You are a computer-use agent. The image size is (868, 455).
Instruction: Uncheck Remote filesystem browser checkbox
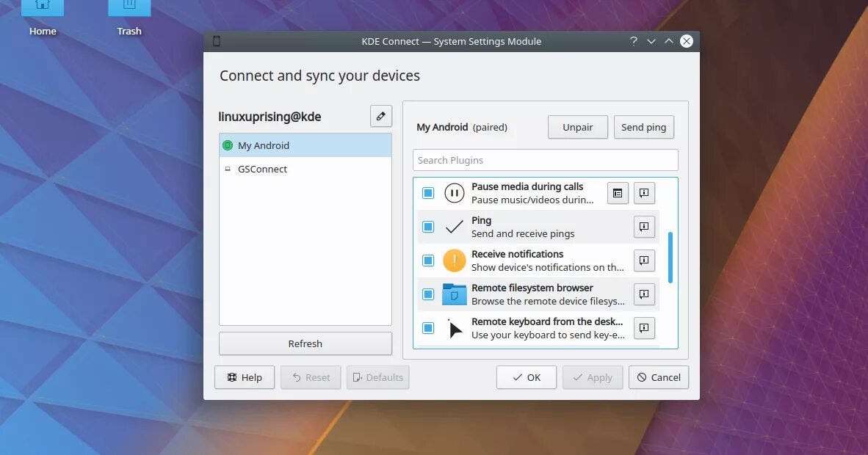[x=428, y=294]
